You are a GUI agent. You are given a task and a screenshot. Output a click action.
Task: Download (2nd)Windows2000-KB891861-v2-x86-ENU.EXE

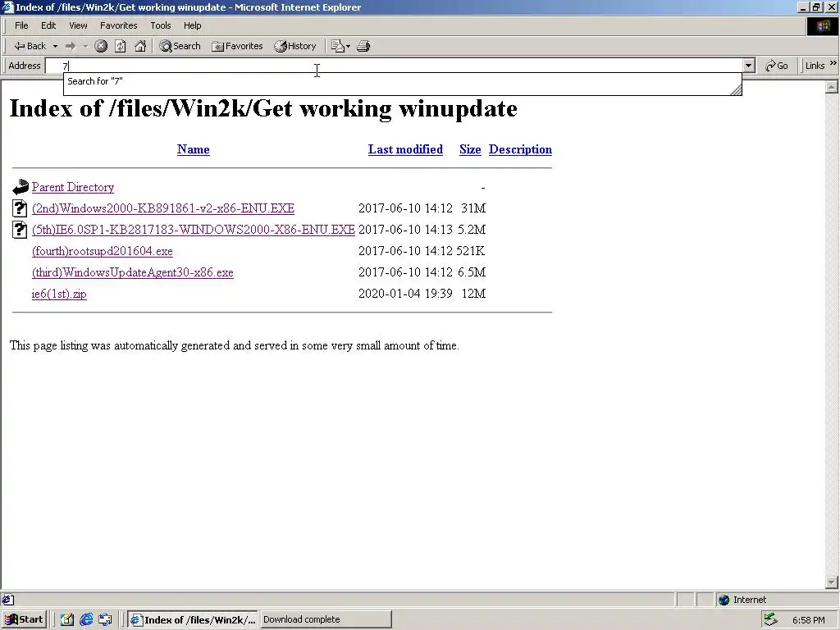[163, 208]
